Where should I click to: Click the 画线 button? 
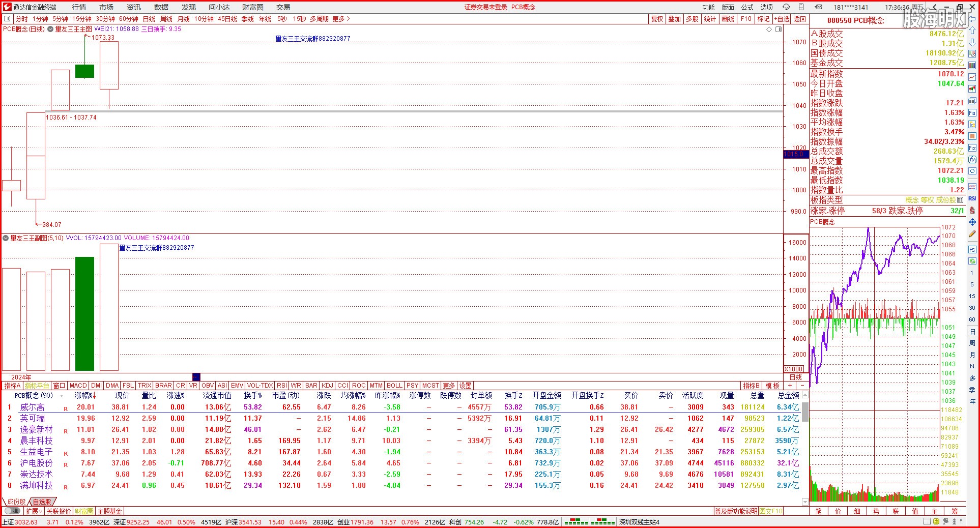[x=728, y=19]
